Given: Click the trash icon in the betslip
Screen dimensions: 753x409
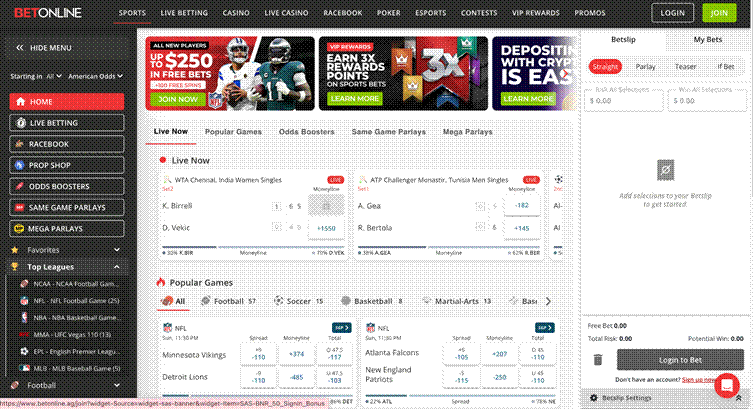Looking at the screenshot, I should 598,360.
